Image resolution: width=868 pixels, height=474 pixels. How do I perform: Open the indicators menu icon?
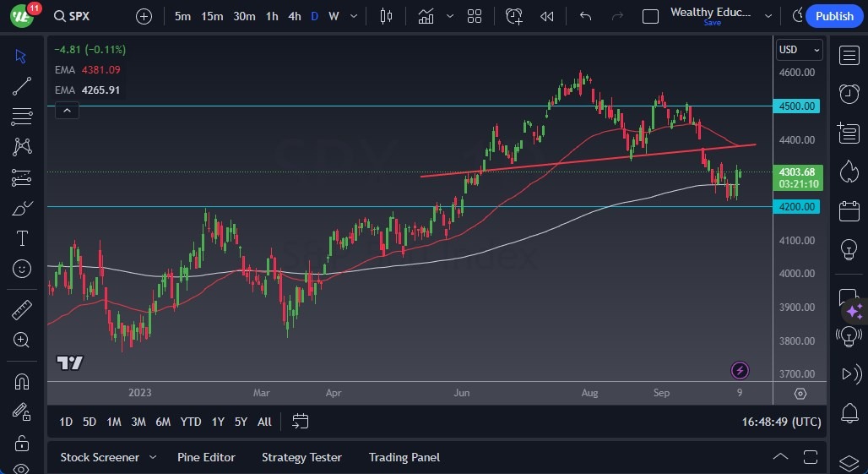coord(426,16)
